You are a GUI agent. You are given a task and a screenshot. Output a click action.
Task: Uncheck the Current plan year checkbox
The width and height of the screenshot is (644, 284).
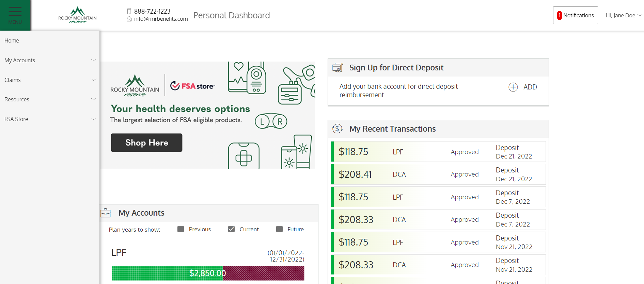pyautogui.click(x=231, y=229)
